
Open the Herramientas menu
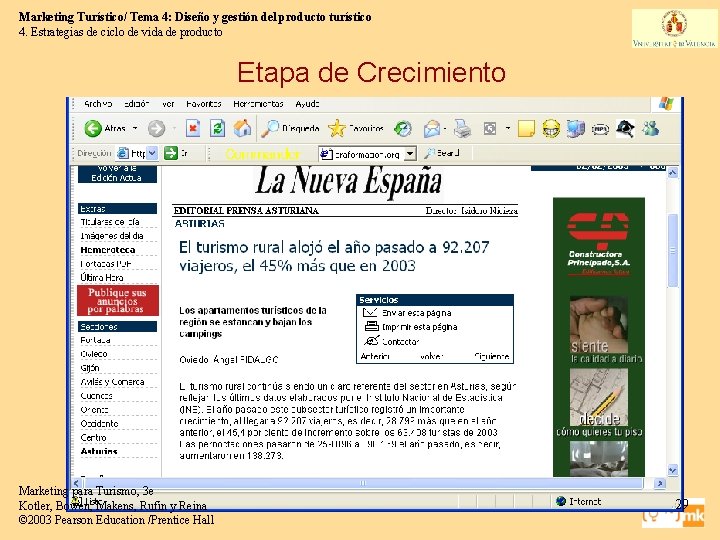pyautogui.click(x=258, y=104)
